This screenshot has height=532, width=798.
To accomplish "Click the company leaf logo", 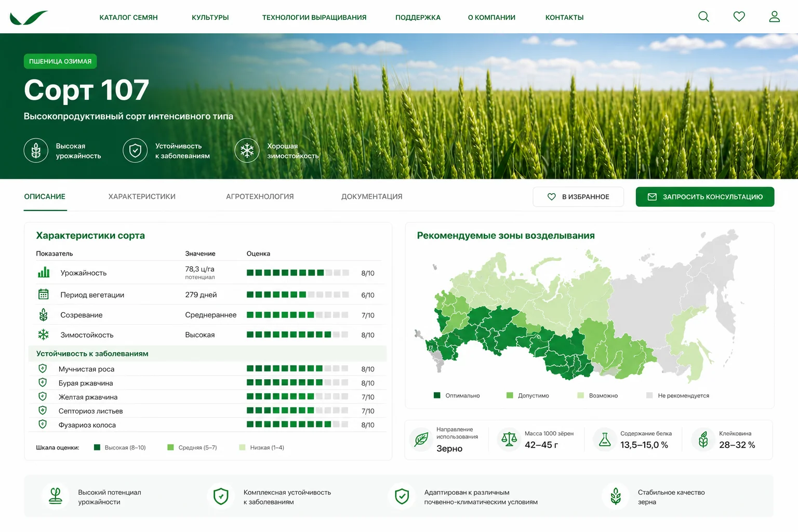I will pyautogui.click(x=29, y=18).
